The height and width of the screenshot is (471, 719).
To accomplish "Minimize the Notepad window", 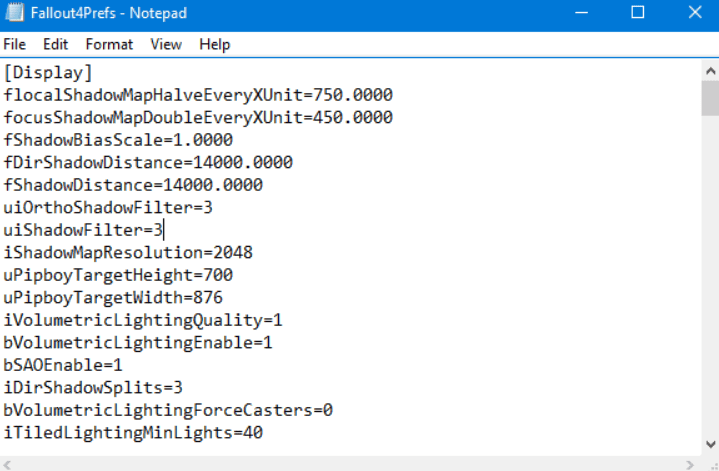I will 581,12.
